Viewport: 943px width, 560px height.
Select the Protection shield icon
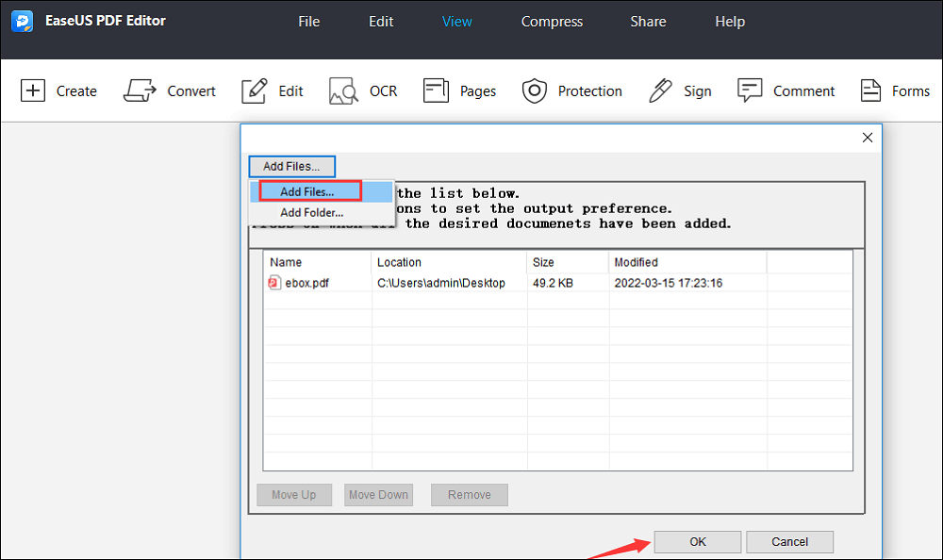tap(534, 91)
